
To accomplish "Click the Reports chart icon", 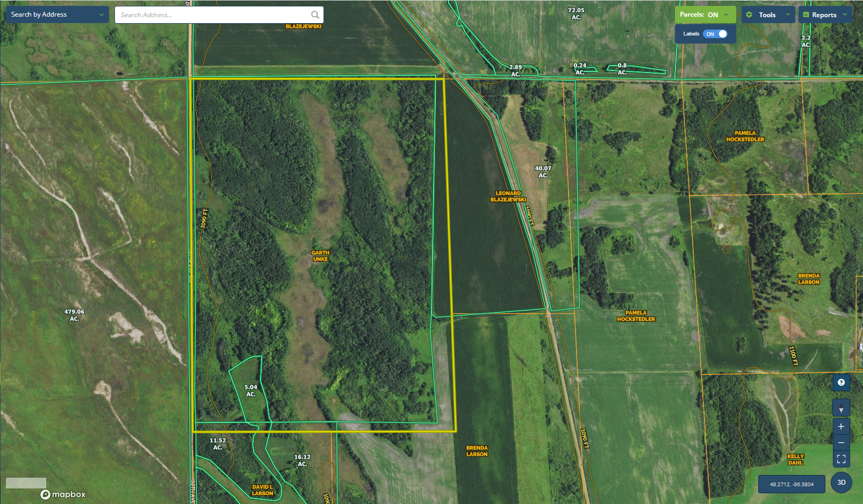I will click(806, 15).
